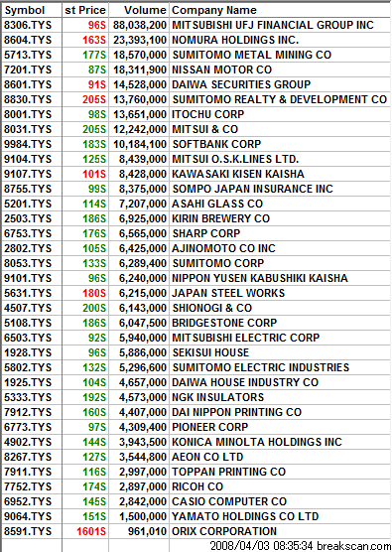The width and height of the screenshot is (392, 552).
Task: Select the NOMURA HOLDINGS INC. row
Action: point(196,40)
